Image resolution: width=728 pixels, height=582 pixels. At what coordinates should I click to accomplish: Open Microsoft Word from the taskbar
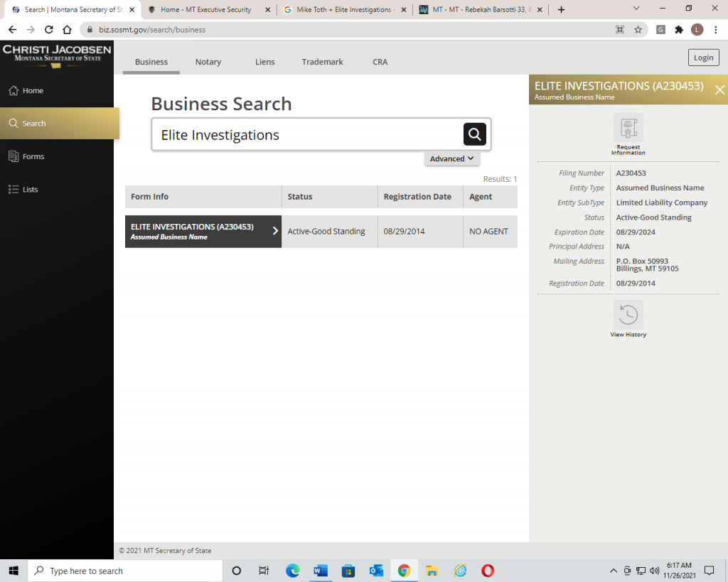pyautogui.click(x=320, y=571)
